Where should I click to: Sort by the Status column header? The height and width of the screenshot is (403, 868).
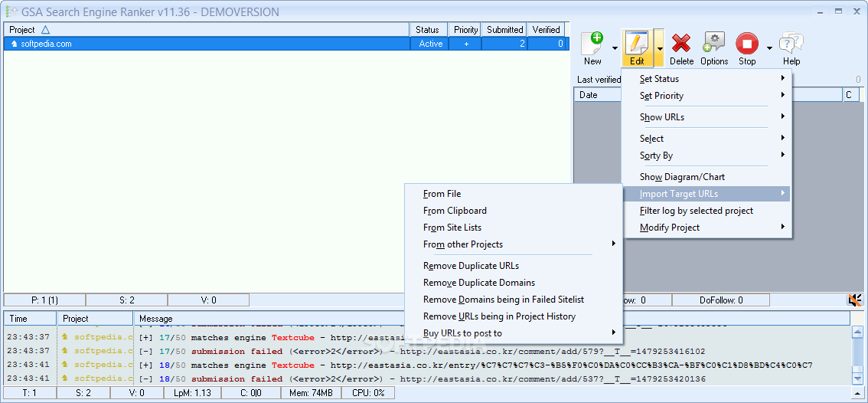tap(428, 30)
